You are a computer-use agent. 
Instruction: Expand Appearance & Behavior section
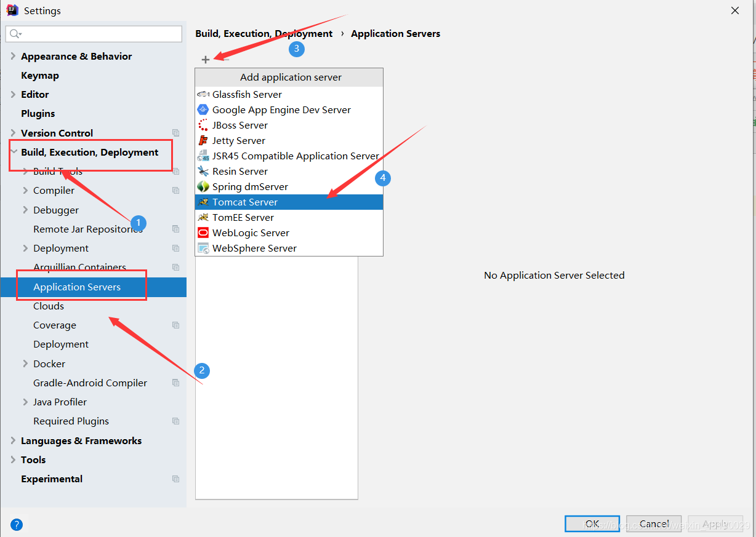pyautogui.click(x=13, y=56)
